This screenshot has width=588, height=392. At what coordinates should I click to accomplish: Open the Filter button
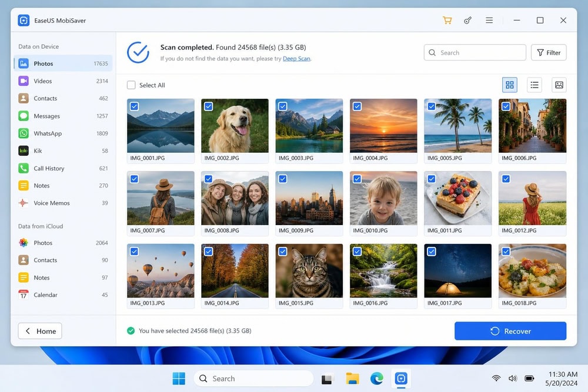pyautogui.click(x=549, y=52)
